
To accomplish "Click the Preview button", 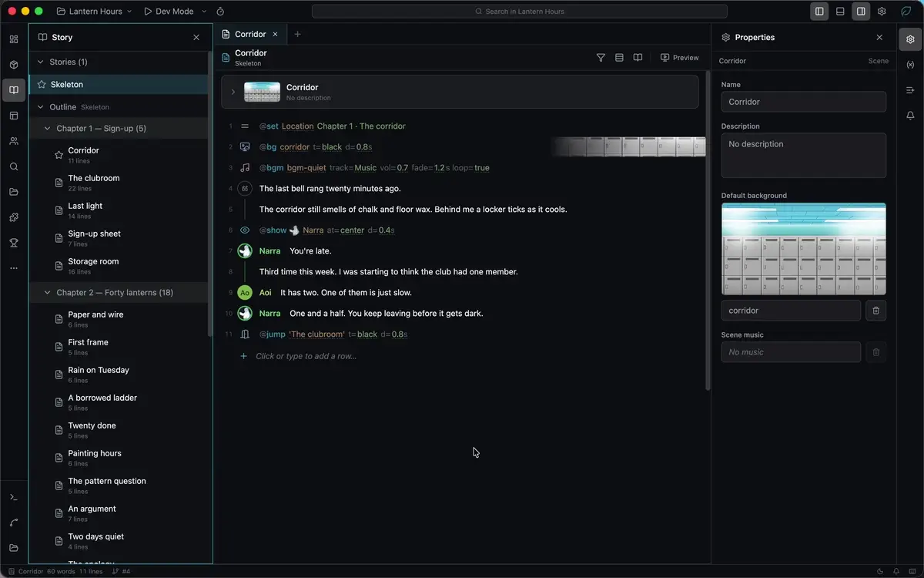I will [680, 58].
